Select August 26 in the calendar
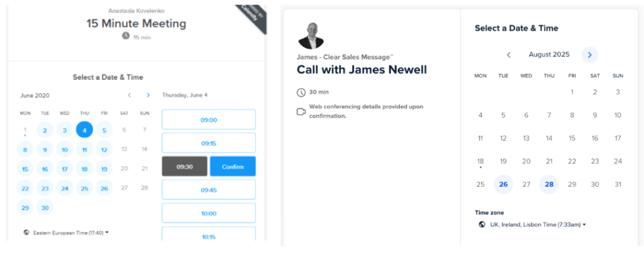Viewport: 644px width, 254px height. [x=503, y=184]
